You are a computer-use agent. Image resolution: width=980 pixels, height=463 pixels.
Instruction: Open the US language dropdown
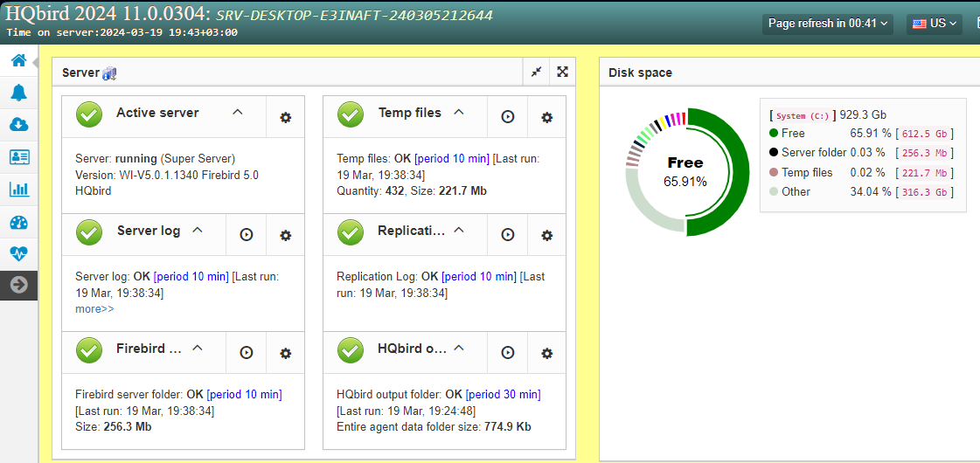coord(935,24)
